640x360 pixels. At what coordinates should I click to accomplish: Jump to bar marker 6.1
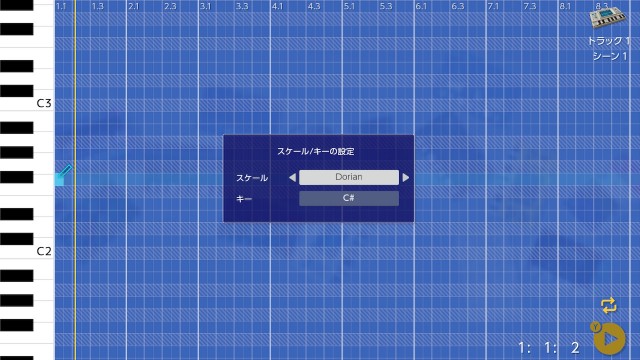pyautogui.click(x=421, y=6)
